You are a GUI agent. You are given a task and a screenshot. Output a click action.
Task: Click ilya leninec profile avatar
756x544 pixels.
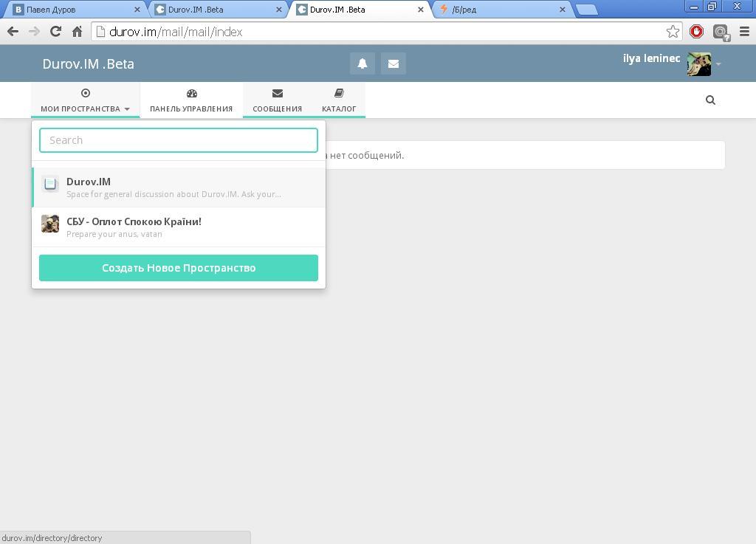tap(699, 64)
